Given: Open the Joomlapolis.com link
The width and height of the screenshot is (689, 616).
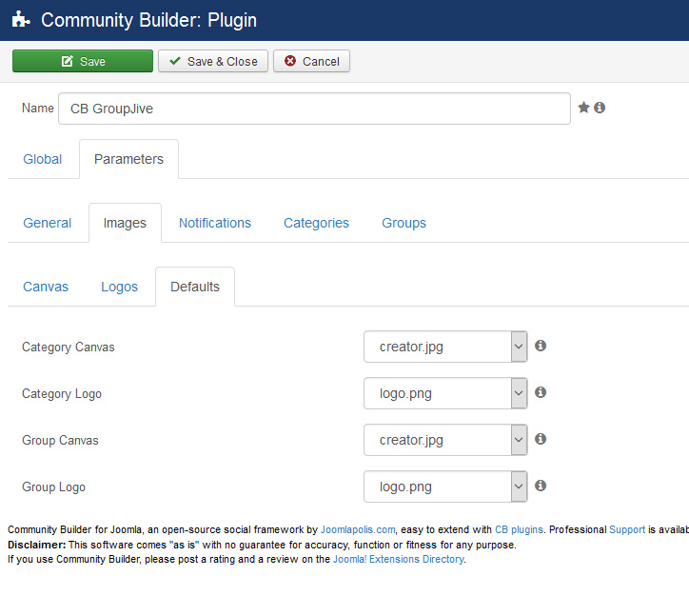Looking at the screenshot, I should (x=357, y=529).
